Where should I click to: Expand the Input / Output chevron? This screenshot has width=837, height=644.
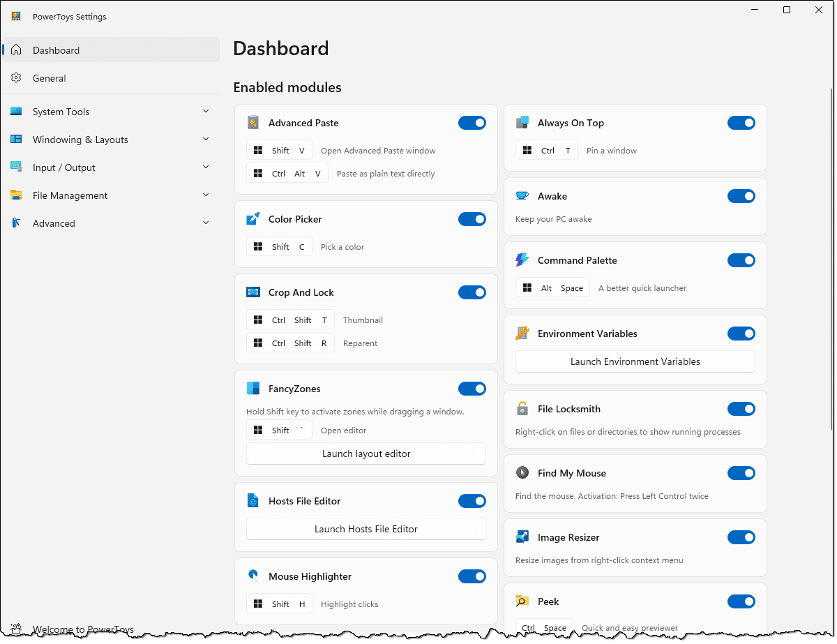206,167
